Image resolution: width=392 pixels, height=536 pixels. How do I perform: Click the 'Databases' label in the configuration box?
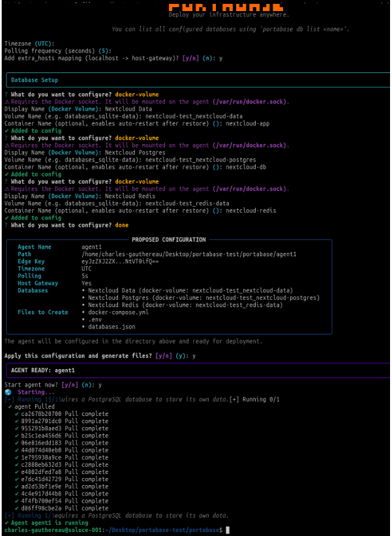click(x=33, y=291)
